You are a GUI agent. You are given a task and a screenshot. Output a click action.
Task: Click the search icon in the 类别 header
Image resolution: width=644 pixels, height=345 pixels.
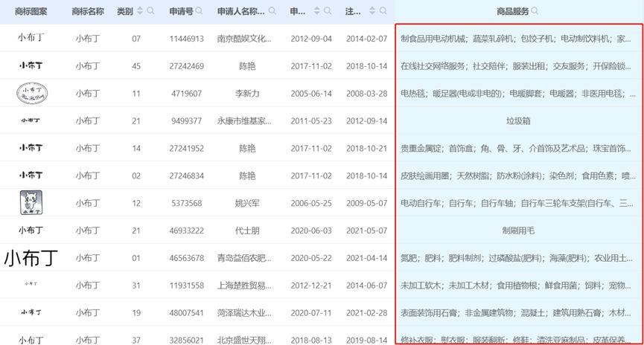point(150,11)
